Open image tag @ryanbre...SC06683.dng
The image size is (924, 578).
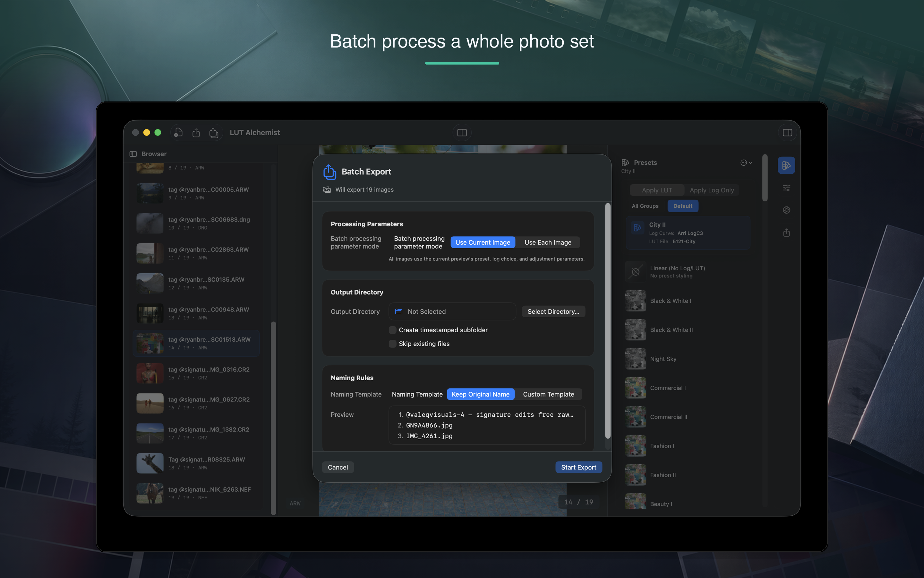click(196, 223)
